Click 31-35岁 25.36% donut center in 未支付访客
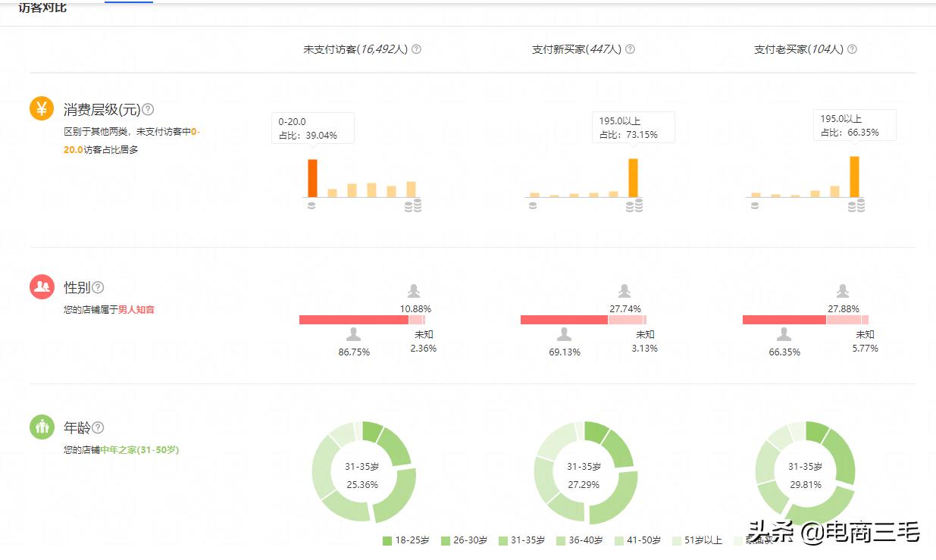This screenshot has height=560, width=936. (x=362, y=475)
